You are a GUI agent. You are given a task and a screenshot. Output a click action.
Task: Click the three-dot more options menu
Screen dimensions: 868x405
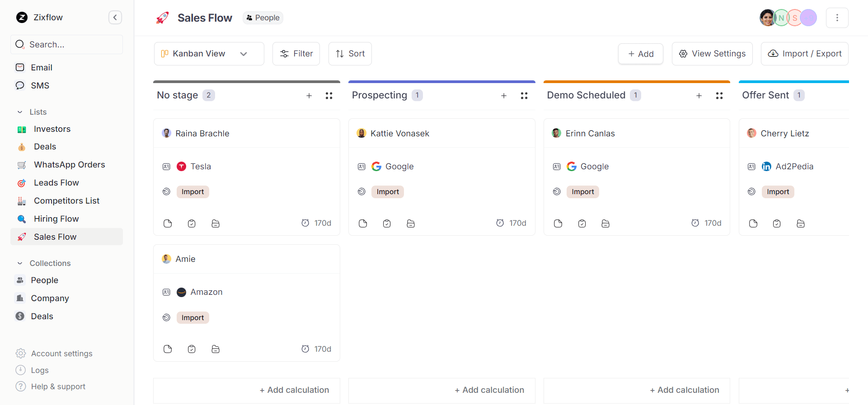(x=837, y=18)
